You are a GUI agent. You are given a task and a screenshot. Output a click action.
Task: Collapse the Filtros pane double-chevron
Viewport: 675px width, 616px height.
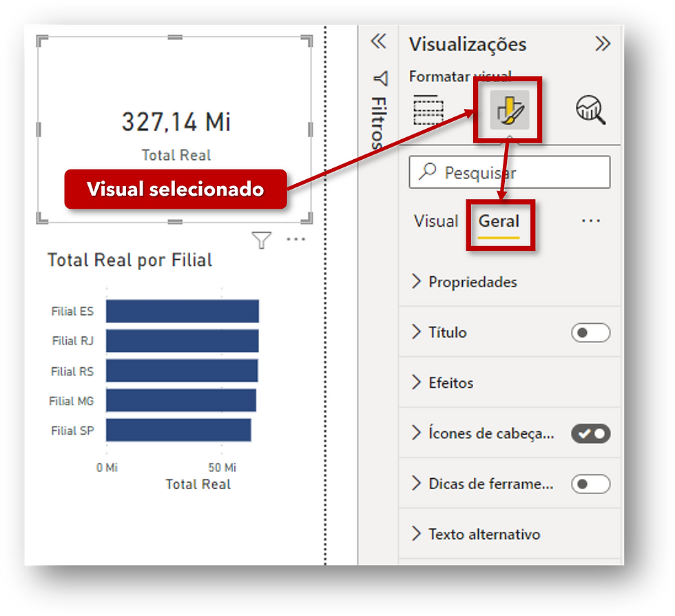click(378, 41)
